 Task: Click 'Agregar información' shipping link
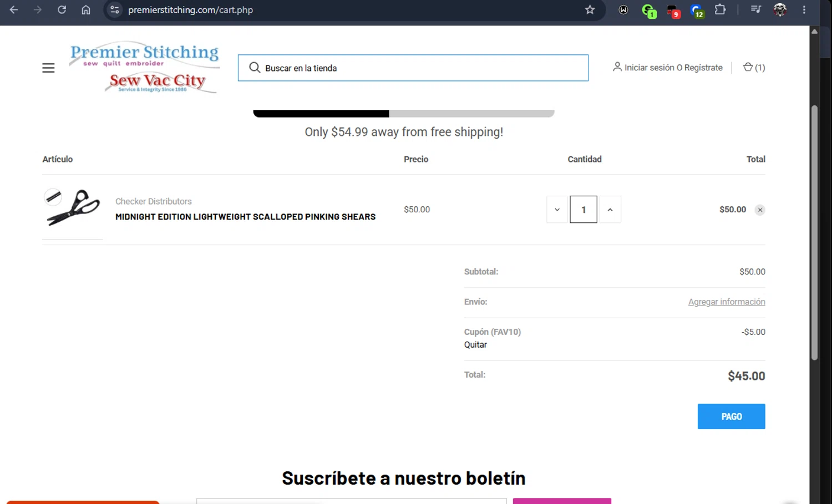[727, 302]
